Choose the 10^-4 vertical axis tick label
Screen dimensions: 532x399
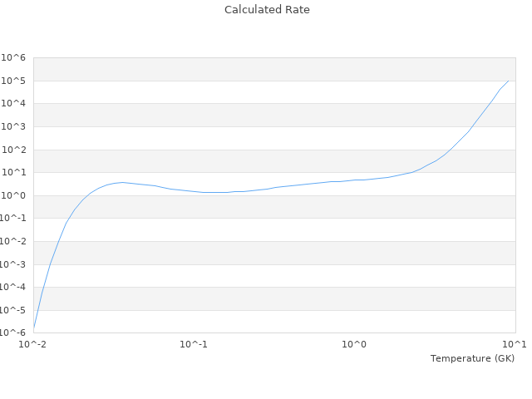pos(12,288)
